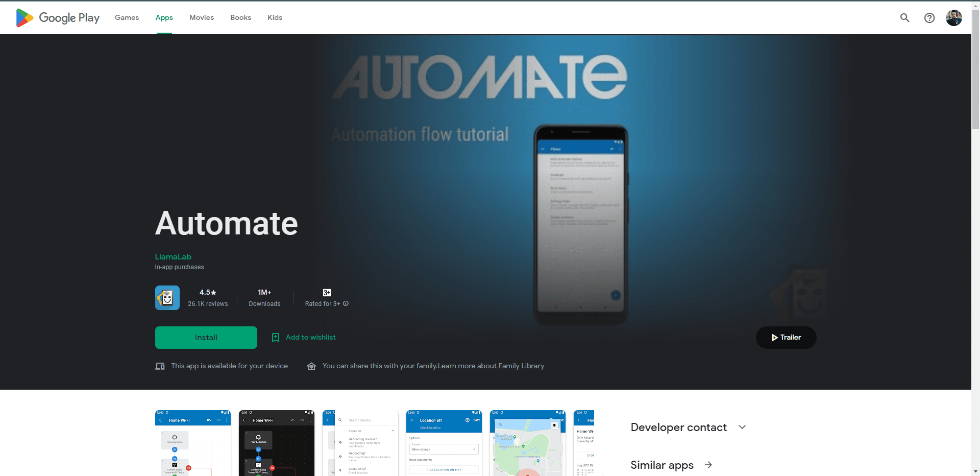
Task: Open Search blocks screenshot thumbnail
Action: (360, 443)
